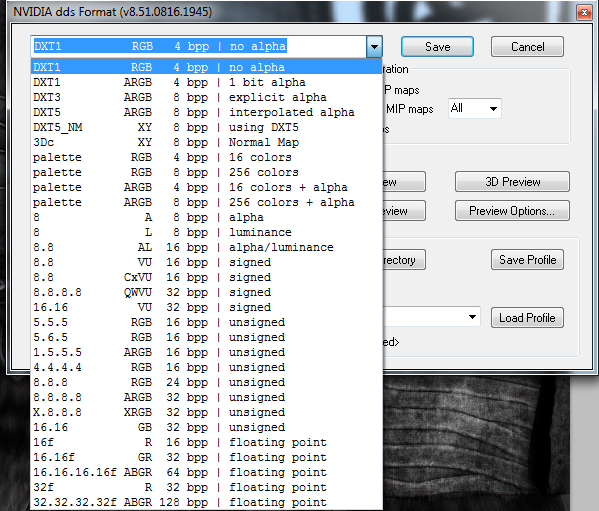Select 16.16 GB 32 bpp unsigned
The height and width of the screenshot is (511, 599).
(x=206, y=427)
